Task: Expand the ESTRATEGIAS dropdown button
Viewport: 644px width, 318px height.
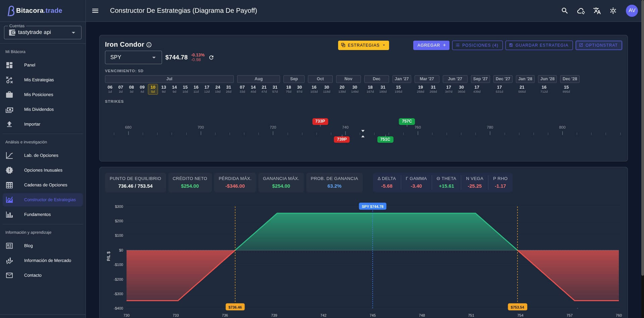Action: pyautogui.click(x=364, y=45)
